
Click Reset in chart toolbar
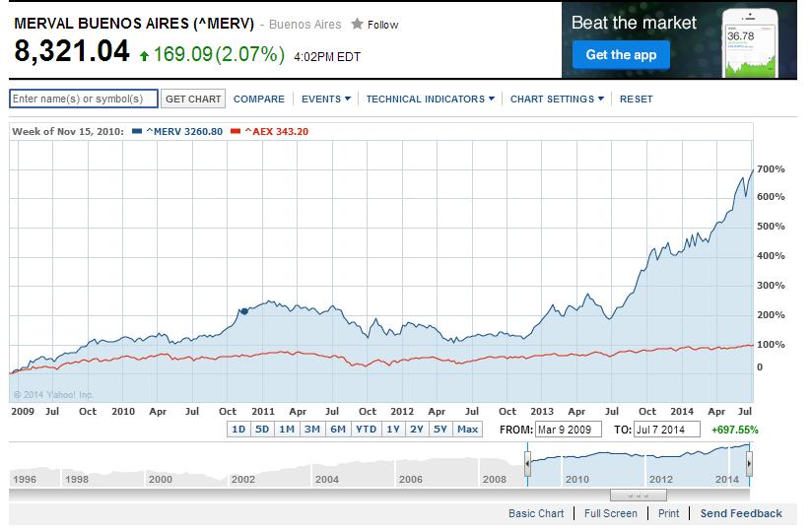pos(637,99)
